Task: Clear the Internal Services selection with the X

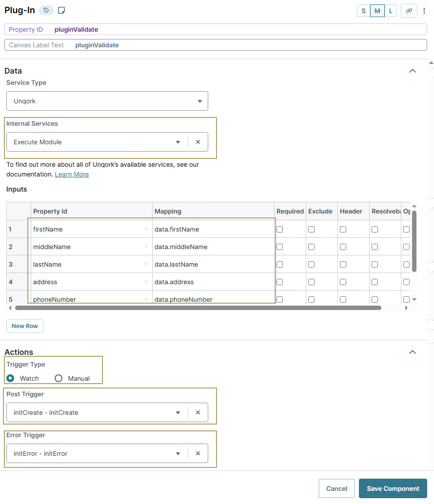Action: pos(198,142)
